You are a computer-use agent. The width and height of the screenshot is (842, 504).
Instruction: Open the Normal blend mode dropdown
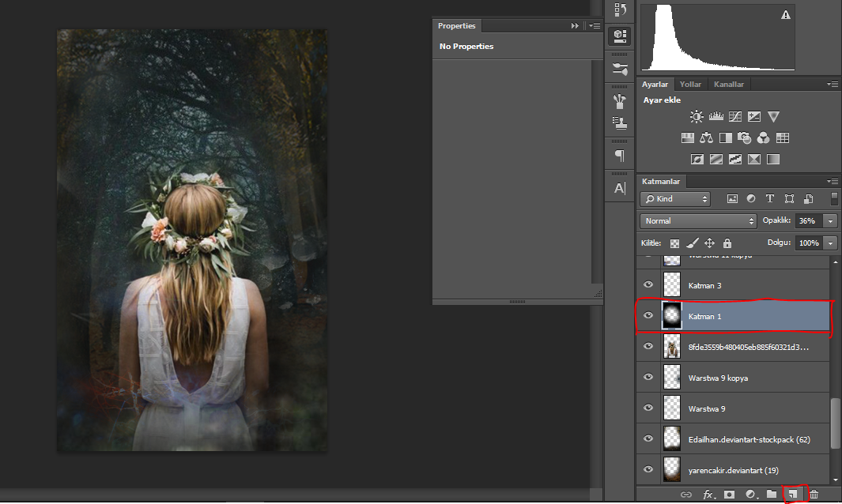point(698,220)
